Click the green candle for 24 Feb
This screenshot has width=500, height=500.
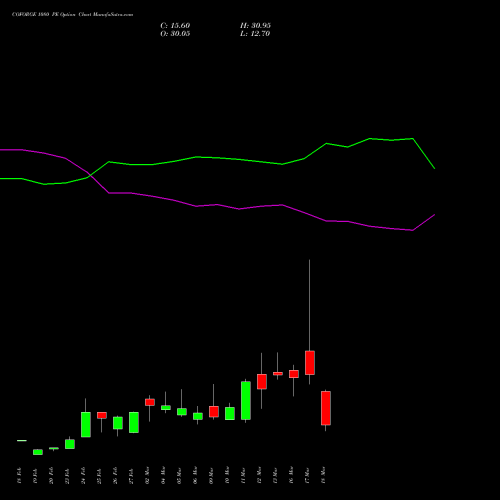(86, 424)
